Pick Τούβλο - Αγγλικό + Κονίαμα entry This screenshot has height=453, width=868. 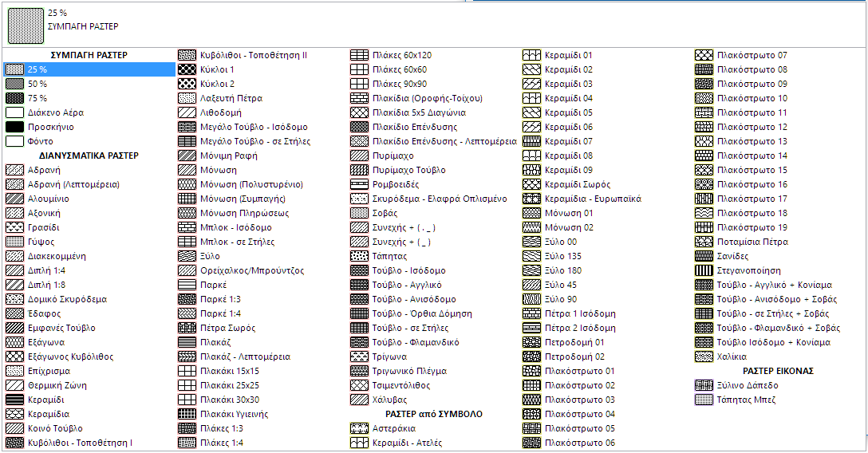775,285
